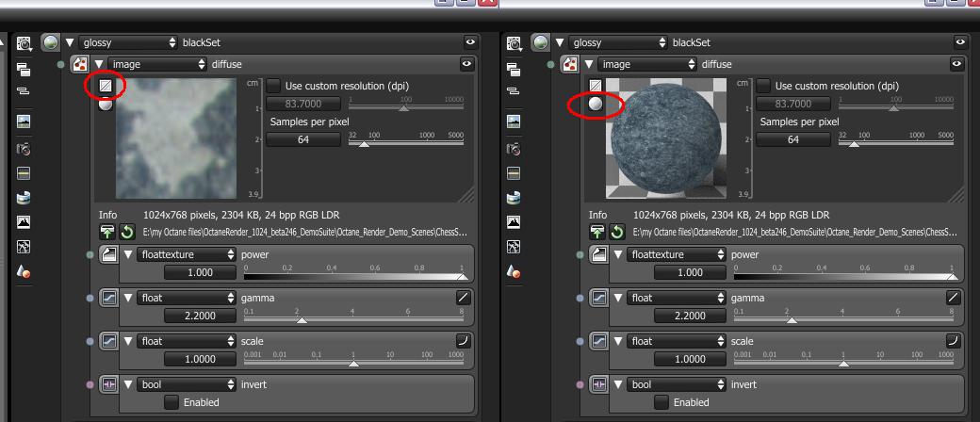Click gamma value 2.2000 in right panel
The image size is (980, 422).
coord(690,316)
